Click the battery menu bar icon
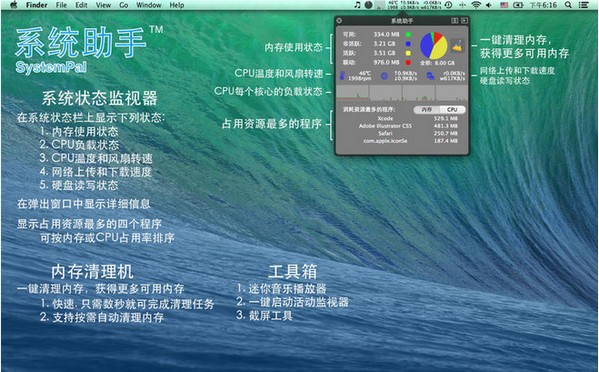The width and height of the screenshot is (599, 372). point(518,5)
